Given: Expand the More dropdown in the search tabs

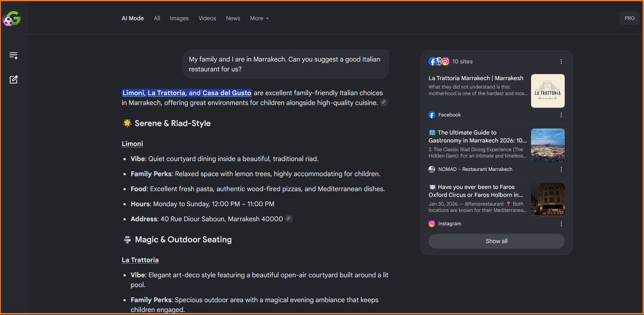Looking at the screenshot, I should click(x=259, y=18).
